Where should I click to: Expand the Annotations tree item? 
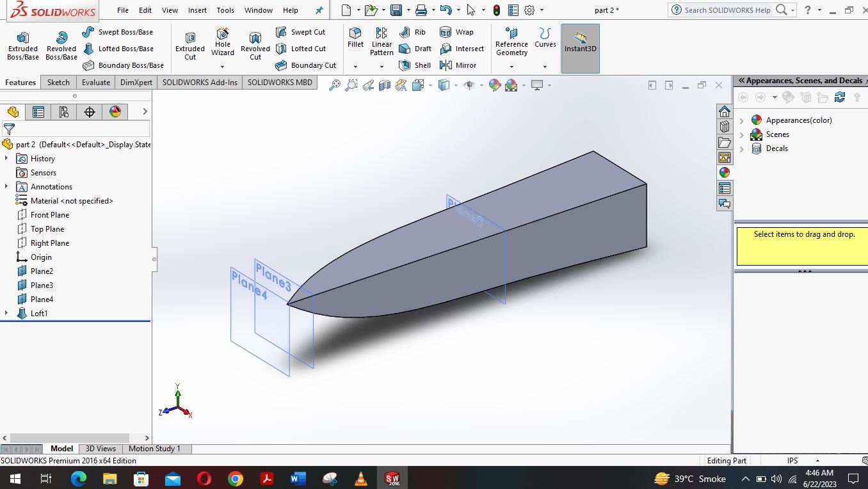coord(6,187)
